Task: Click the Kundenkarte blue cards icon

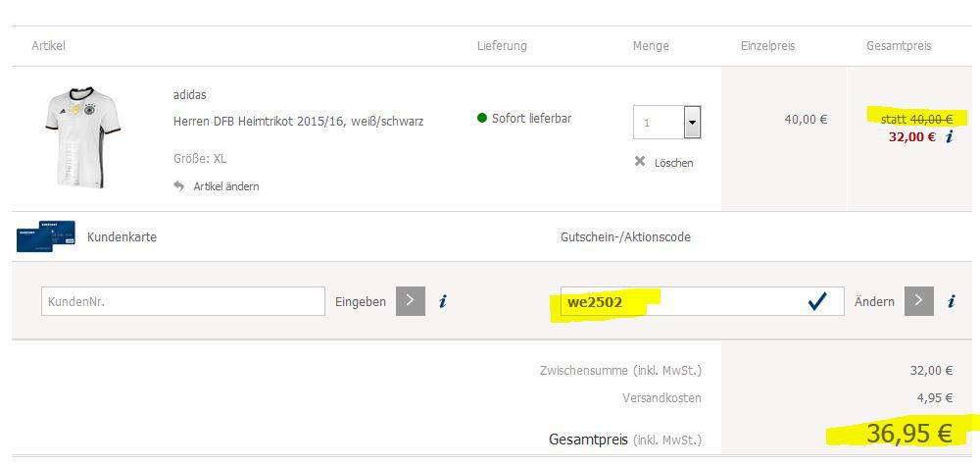Action: 46,235
